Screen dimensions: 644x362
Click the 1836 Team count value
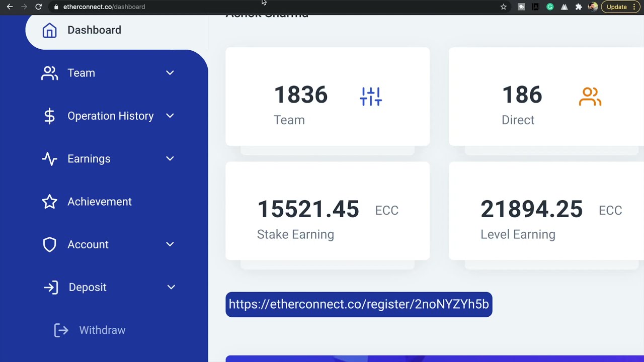pos(301,95)
